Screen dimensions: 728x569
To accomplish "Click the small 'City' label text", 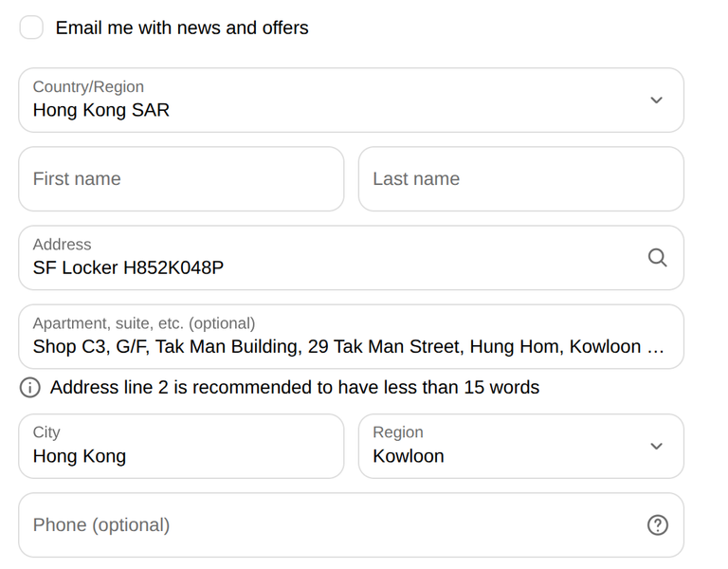I will 46,432.
